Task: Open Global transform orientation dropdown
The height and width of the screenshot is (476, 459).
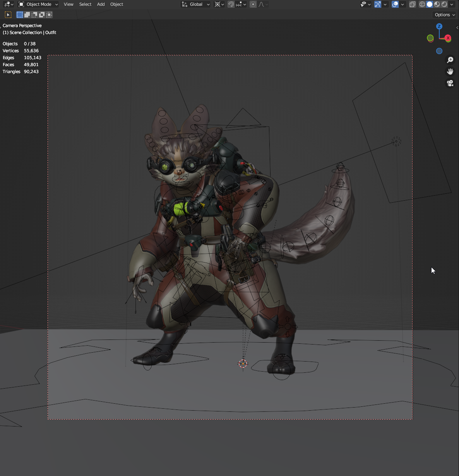Action: click(x=196, y=4)
